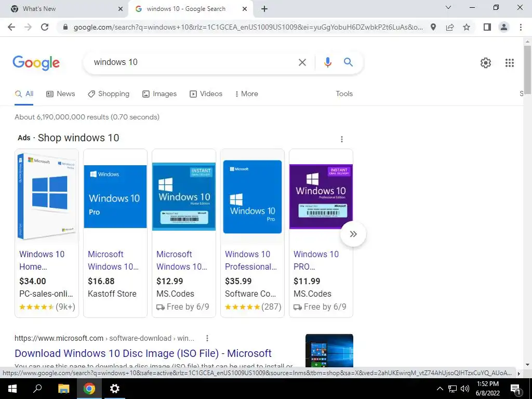Switch to the News results tab

pyautogui.click(x=60, y=94)
